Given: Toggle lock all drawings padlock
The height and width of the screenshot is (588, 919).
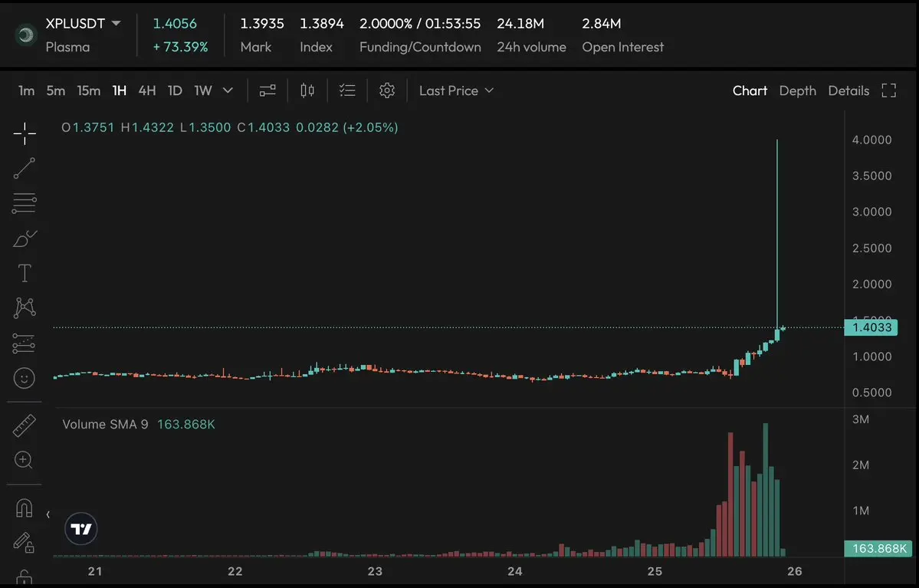Looking at the screenshot, I should click(x=24, y=577).
